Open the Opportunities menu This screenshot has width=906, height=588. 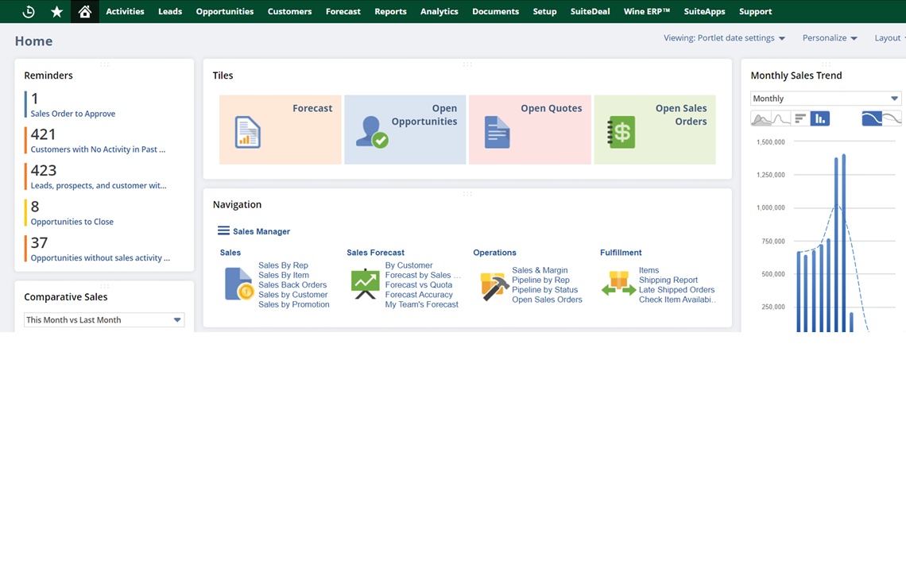pos(225,11)
